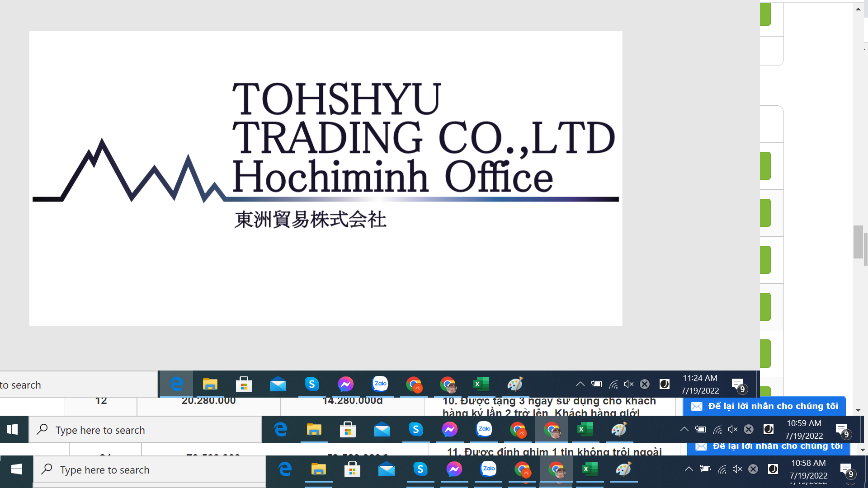
Task: Open Messenger in the 10:59 AM taskbar
Action: pos(450,430)
